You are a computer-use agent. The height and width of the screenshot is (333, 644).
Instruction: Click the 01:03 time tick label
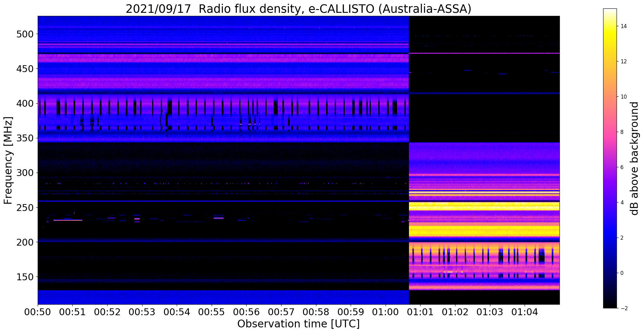[490, 312]
